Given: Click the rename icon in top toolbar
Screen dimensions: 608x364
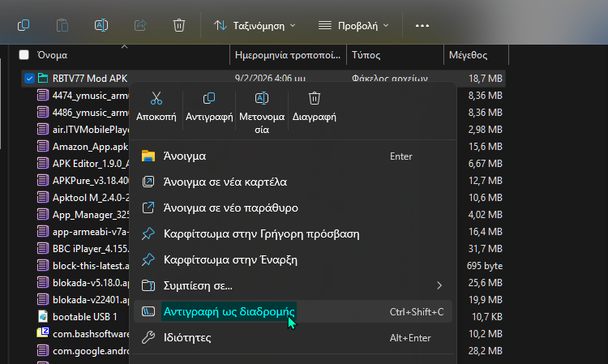Looking at the screenshot, I should click(x=102, y=25).
